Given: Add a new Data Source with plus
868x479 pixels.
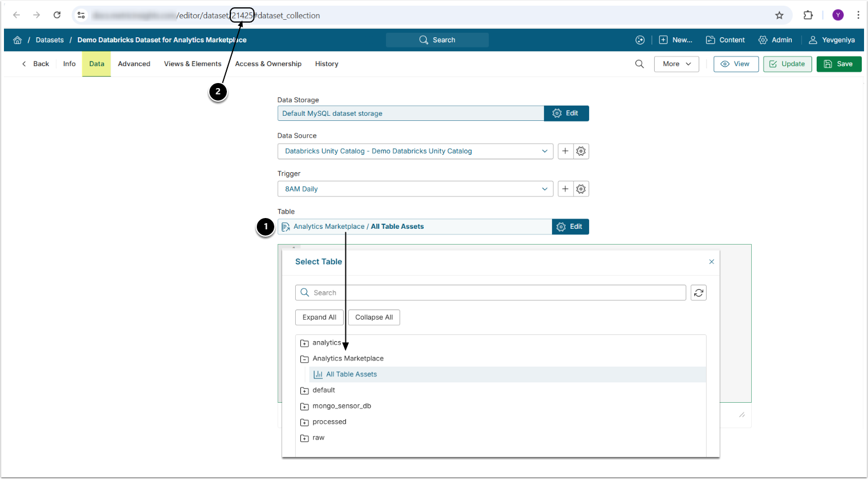Looking at the screenshot, I should [565, 151].
